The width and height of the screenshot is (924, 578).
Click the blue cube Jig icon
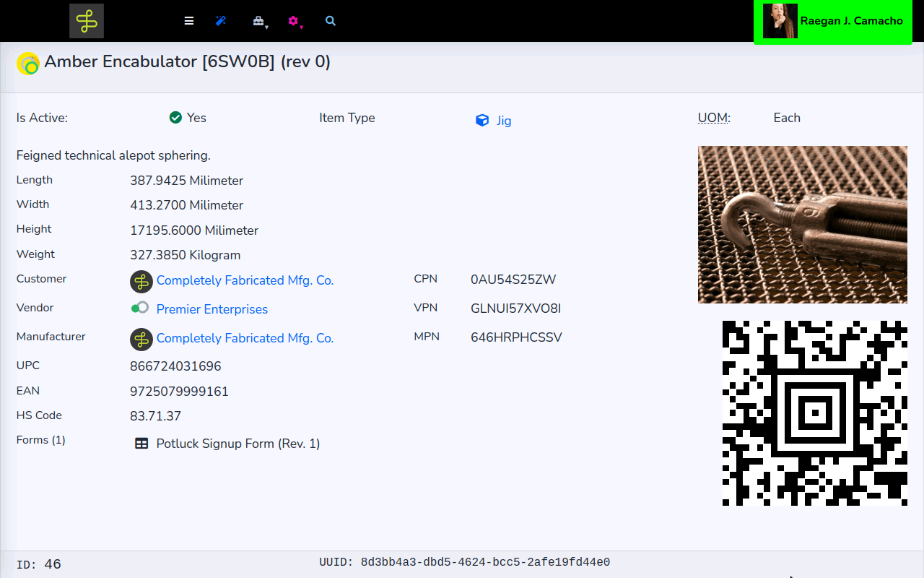[x=482, y=120]
